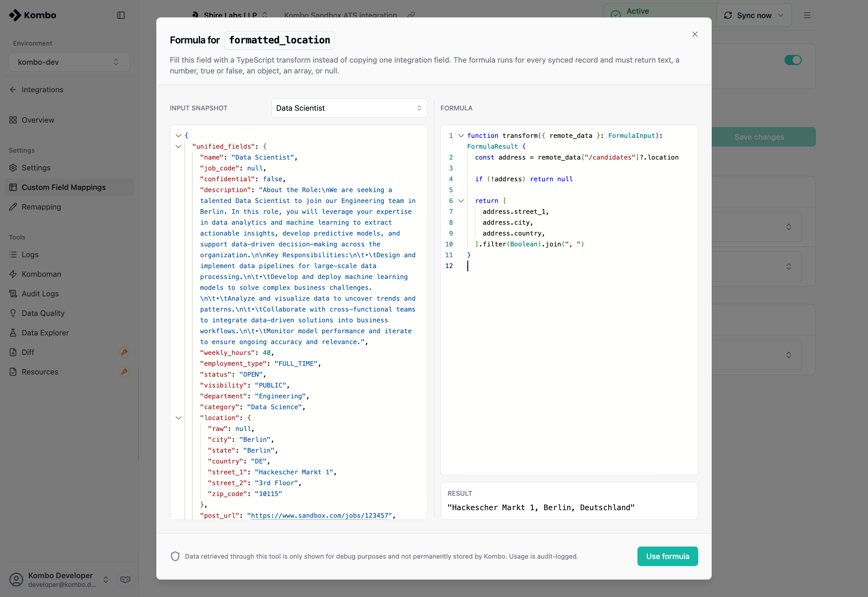The width and height of the screenshot is (868, 597).
Task: Click the Settings gear icon
Action: click(x=13, y=168)
